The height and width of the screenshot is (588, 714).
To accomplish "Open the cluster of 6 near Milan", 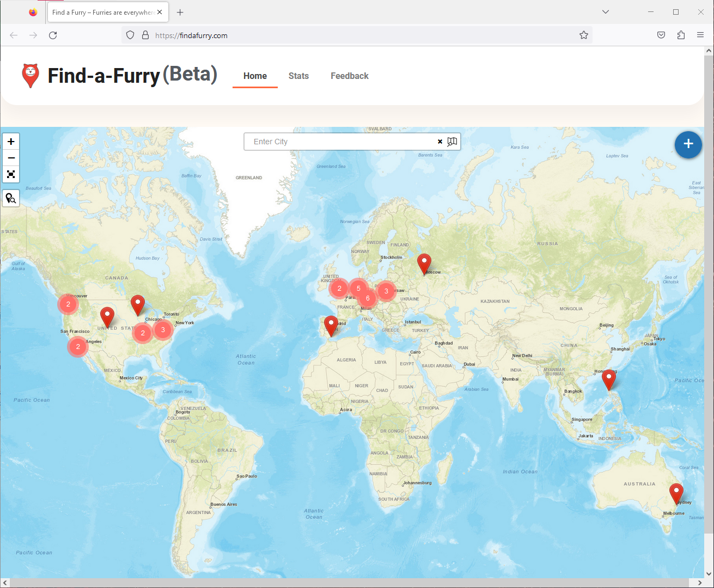I will pyautogui.click(x=368, y=298).
